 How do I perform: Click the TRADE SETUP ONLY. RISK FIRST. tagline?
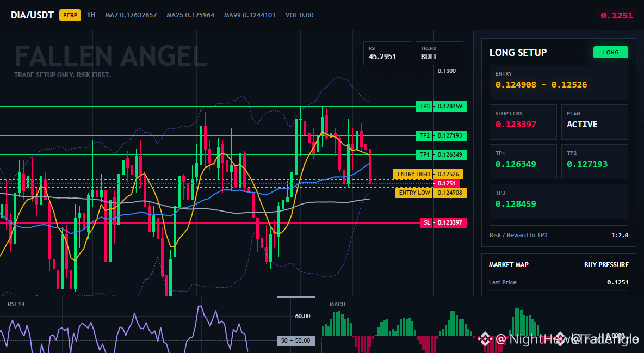62,75
